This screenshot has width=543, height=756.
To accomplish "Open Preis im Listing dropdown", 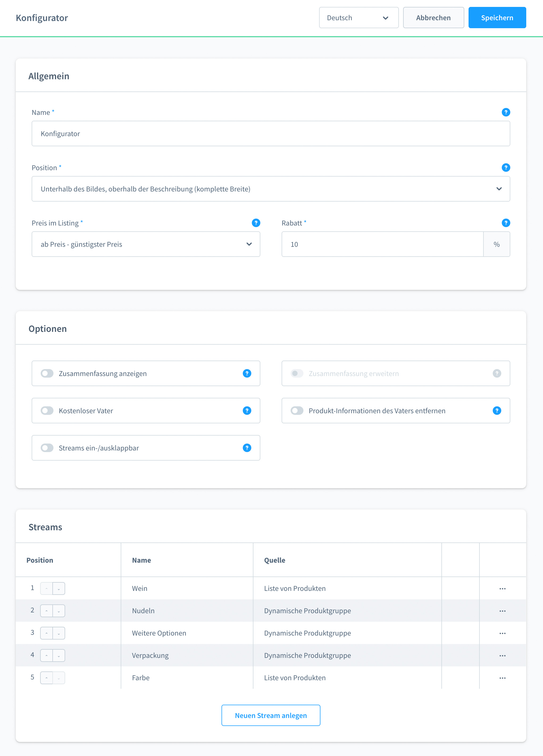I will point(146,244).
